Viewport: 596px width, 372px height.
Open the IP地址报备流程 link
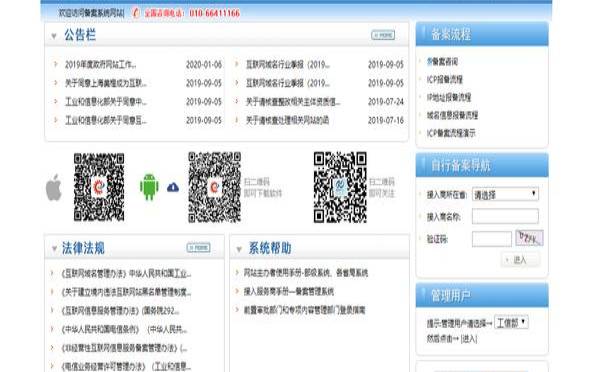(x=449, y=97)
